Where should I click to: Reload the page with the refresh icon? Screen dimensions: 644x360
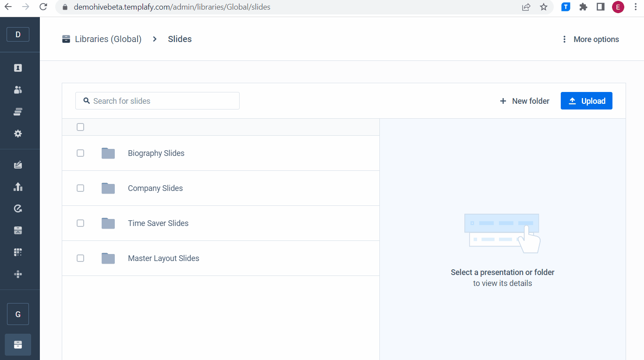(43, 7)
